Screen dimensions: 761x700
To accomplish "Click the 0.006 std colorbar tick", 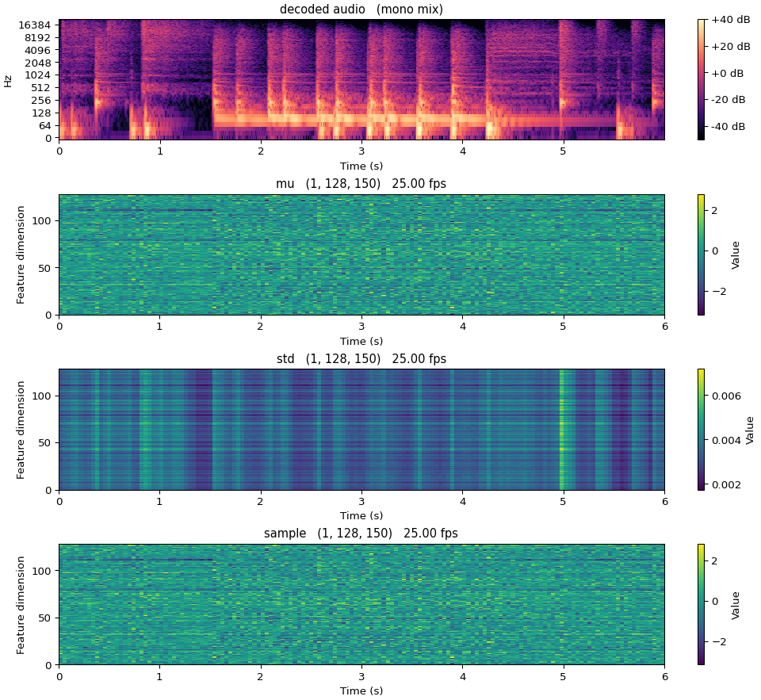I will coord(726,396).
